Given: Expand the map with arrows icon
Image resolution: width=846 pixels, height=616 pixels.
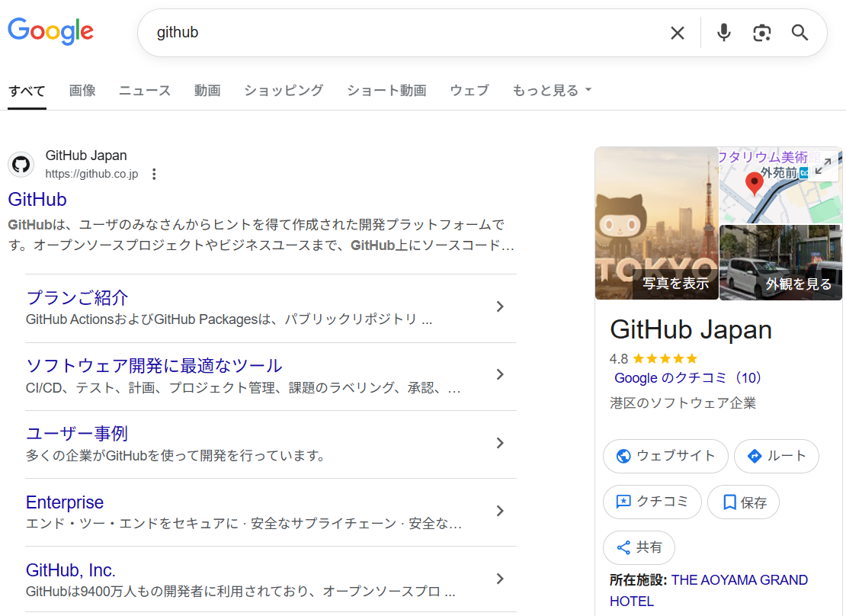Looking at the screenshot, I should click(x=822, y=166).
